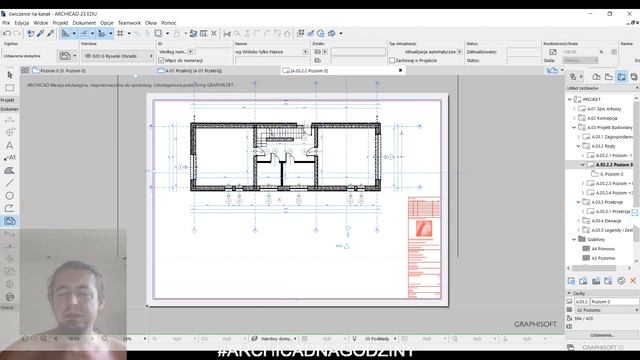Image resolution: width=640 pixels, height=360 pixels.
Task: Enable the 'Włącz do numeracji' checkbox
Action: click(161, 60)
